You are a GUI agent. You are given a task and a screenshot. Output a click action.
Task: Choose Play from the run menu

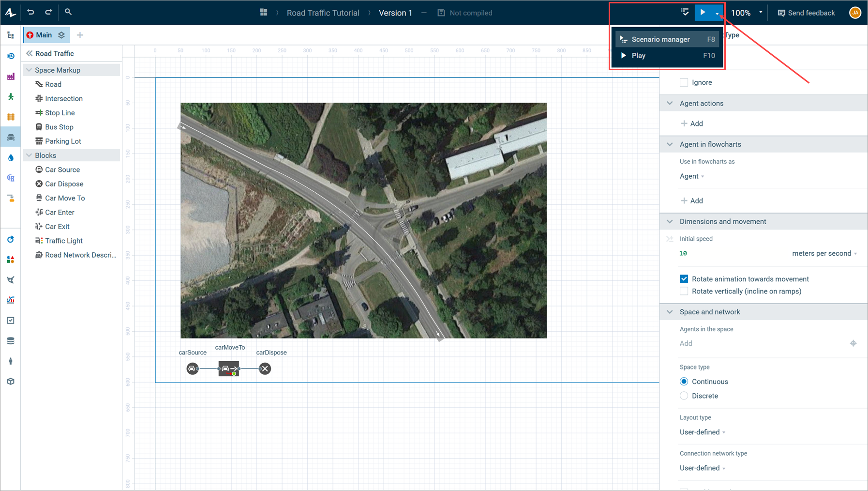click(x=638, y=56)
